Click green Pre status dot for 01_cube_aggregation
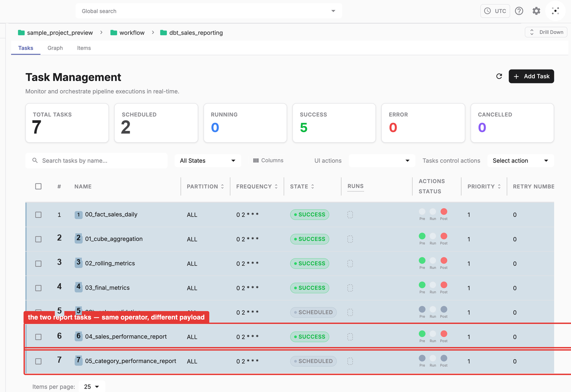The height and width of the screenshot is (392, 571). click(422, 236)
